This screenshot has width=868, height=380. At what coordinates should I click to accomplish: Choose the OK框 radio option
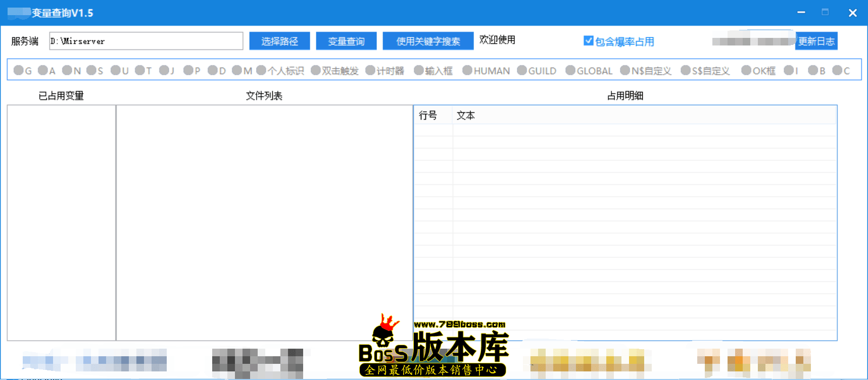coord(746,70)
